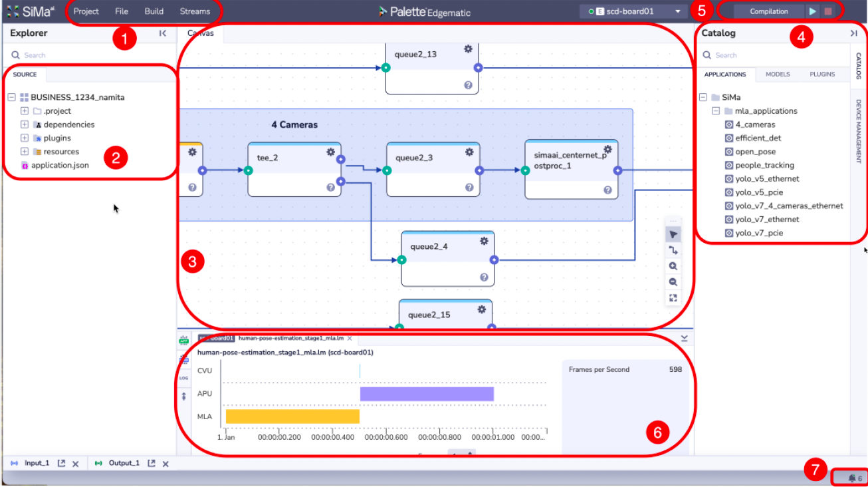The height and width of the screenshot is (487, 868).
Task: Click the run compilation play icon
Action: tap(812, 11)
